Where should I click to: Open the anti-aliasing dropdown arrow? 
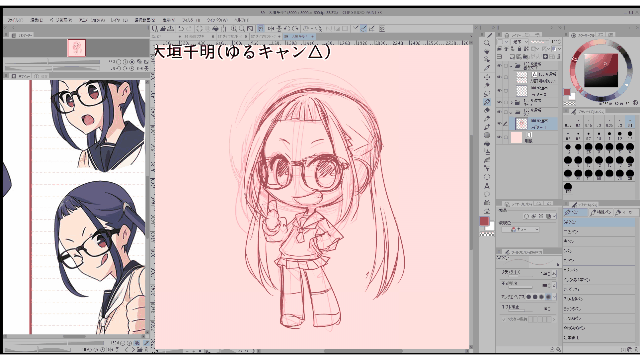tap(555, 297)
